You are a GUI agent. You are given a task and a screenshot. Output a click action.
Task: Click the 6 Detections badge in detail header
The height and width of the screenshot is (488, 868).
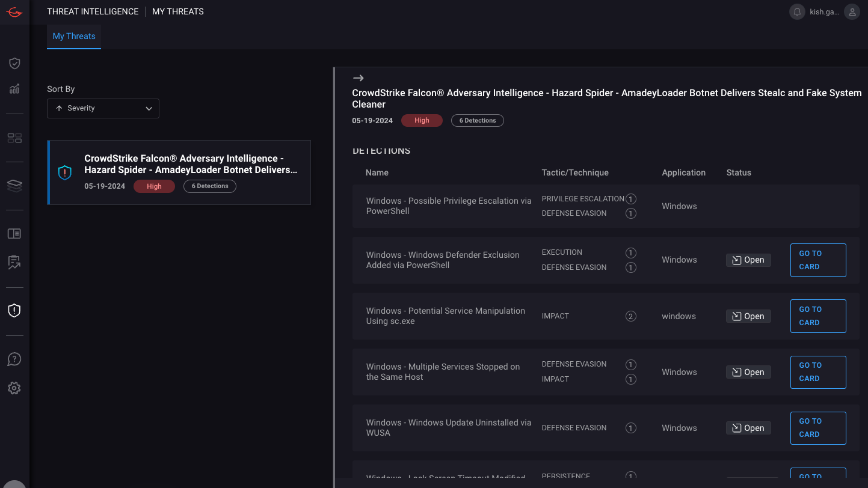pyautogui.click(x=477, y=121)
